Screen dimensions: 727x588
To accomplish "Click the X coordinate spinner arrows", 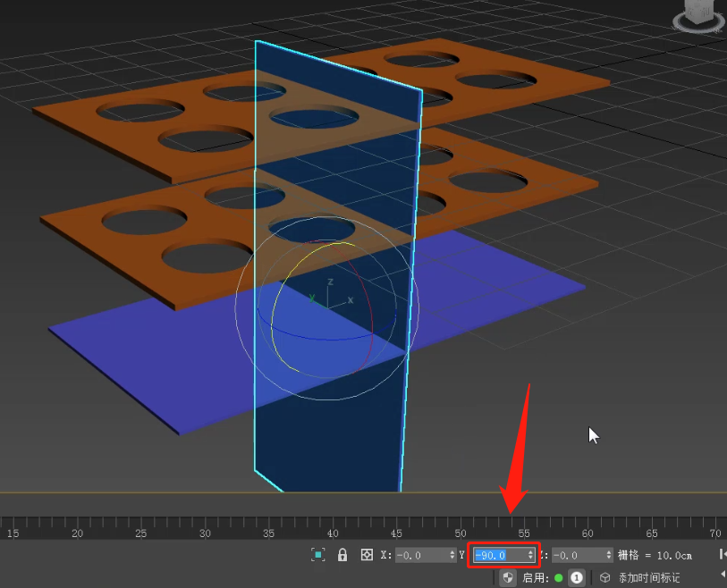I will click(452, 555).
